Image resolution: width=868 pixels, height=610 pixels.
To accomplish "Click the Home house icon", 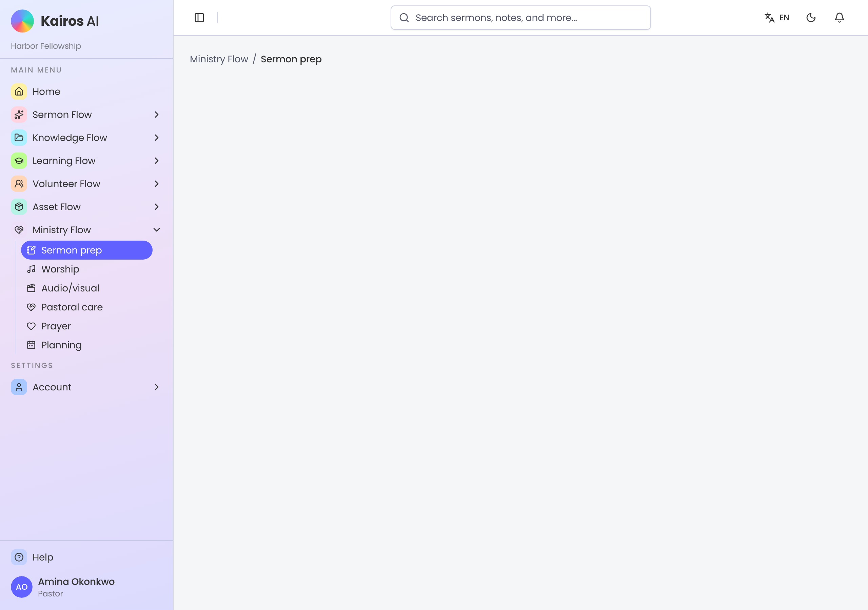I will click(19, 91).
